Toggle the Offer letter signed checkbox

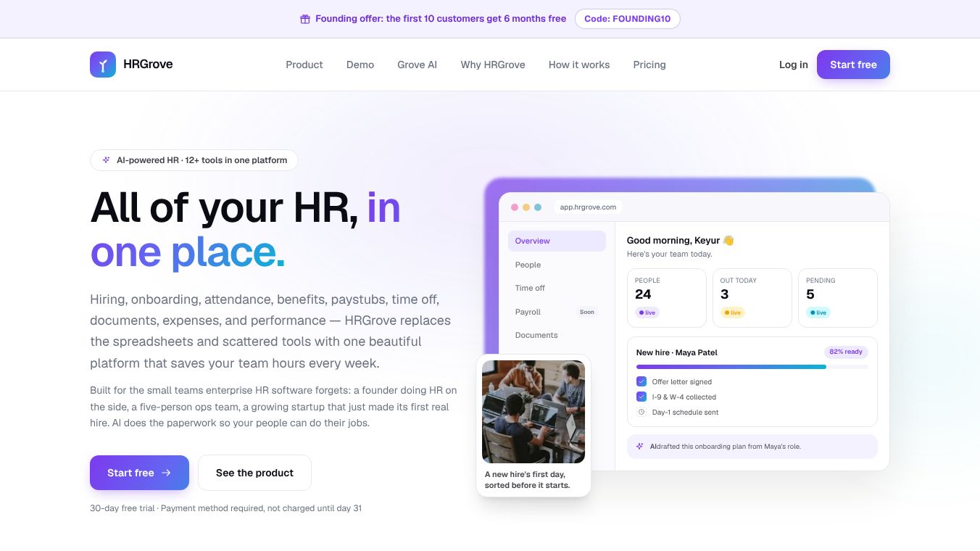click(641, 381)
